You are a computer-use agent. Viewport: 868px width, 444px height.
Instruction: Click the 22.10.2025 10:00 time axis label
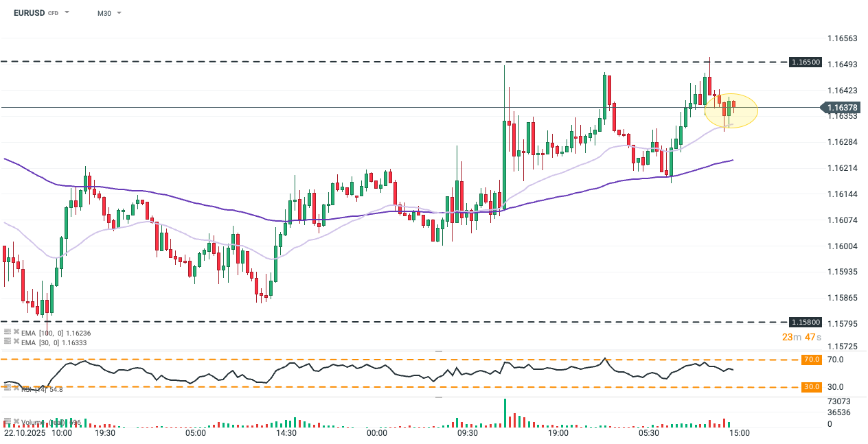[38, 434]
